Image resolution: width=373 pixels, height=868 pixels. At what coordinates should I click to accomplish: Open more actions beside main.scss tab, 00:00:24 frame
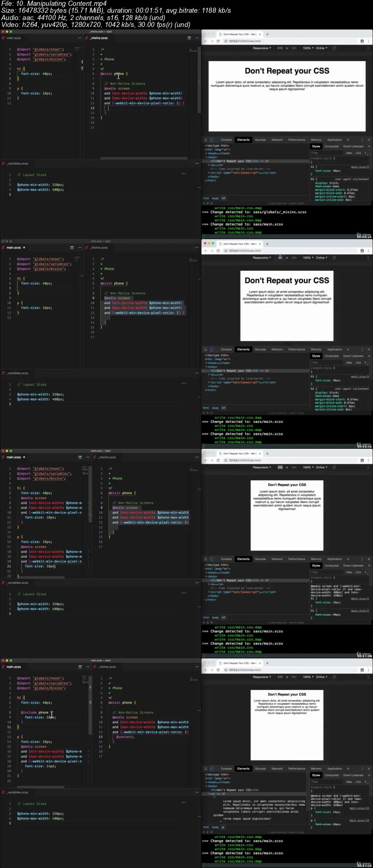tap(79, 38)
